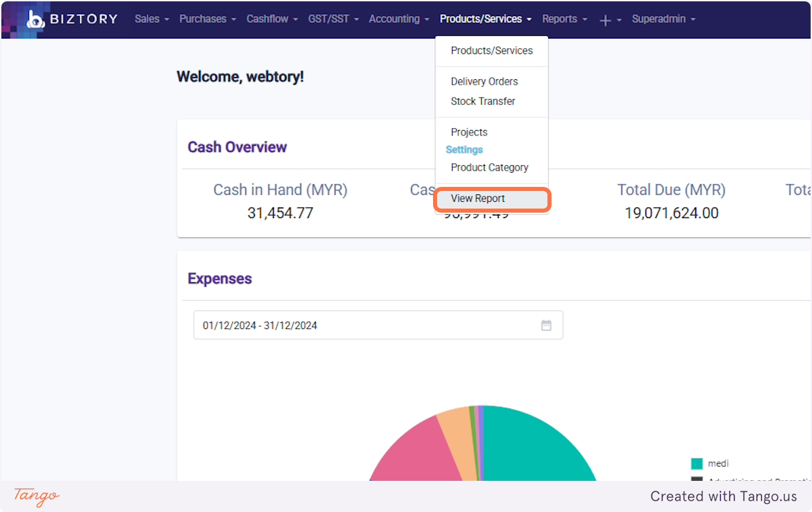This screenshot has height=512, width=812.
Task: Click the expenses date range field
Action: tap(378, 325)
